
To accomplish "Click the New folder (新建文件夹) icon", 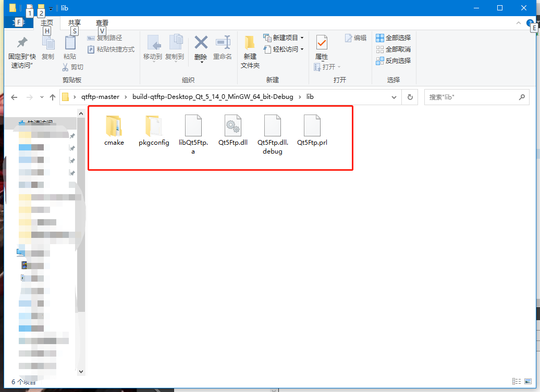I will tap(249, 48).
